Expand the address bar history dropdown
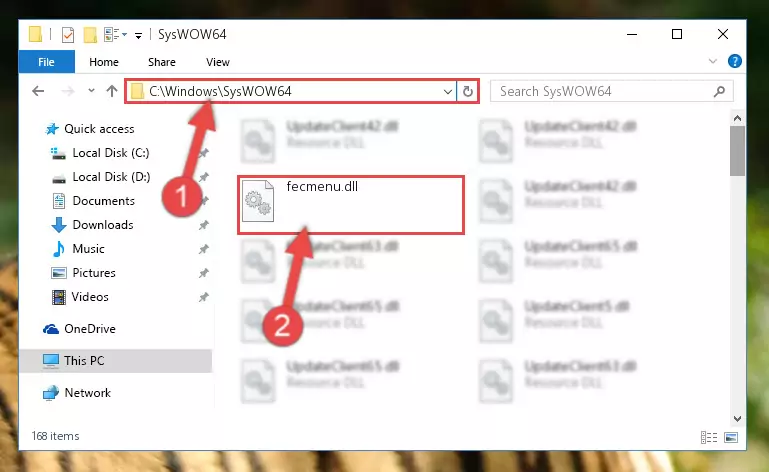The image size is (769, 472). pos(448,92)
